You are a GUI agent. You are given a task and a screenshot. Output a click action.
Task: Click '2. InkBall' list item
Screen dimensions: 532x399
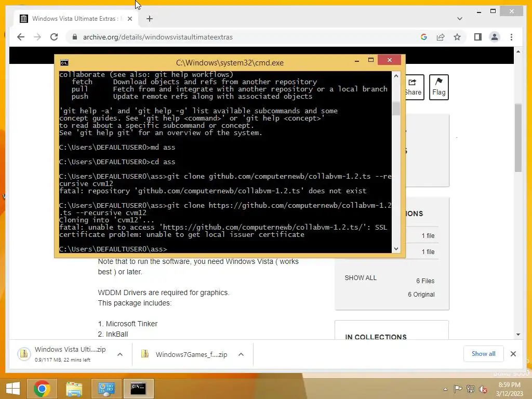click(113, 334)
